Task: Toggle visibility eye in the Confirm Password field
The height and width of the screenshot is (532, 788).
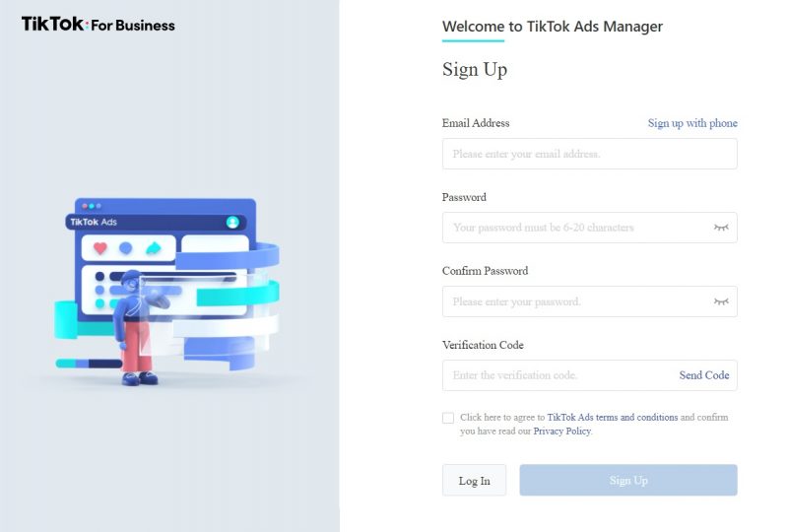Action: click(721, 301)
